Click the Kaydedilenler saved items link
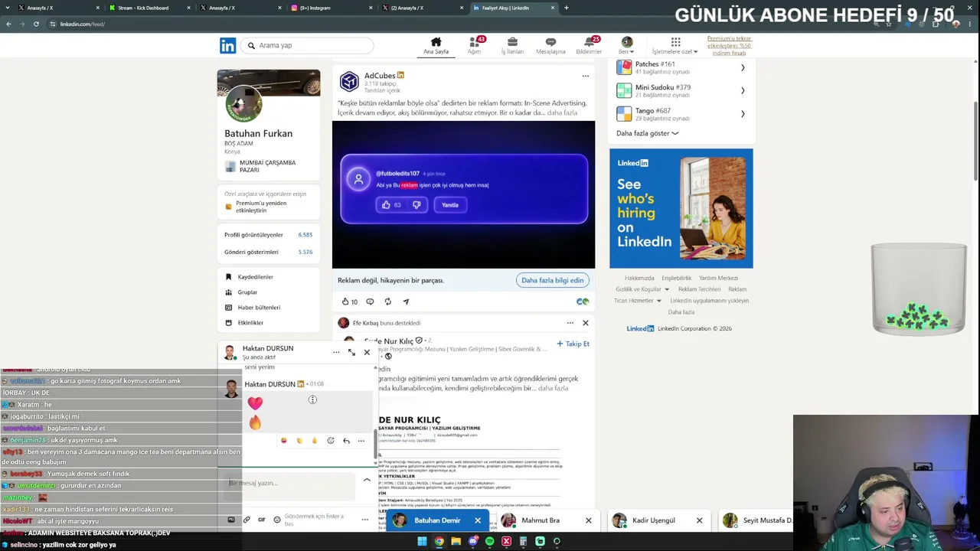This screenshot has width=980, height=551. pos(256,277)
